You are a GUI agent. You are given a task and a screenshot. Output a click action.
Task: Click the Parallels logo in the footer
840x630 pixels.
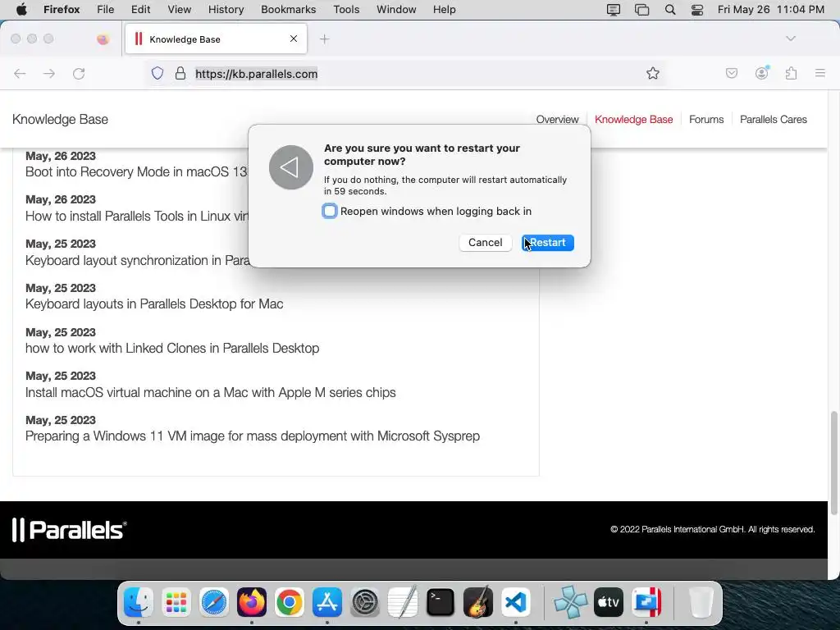coord(69,530)
